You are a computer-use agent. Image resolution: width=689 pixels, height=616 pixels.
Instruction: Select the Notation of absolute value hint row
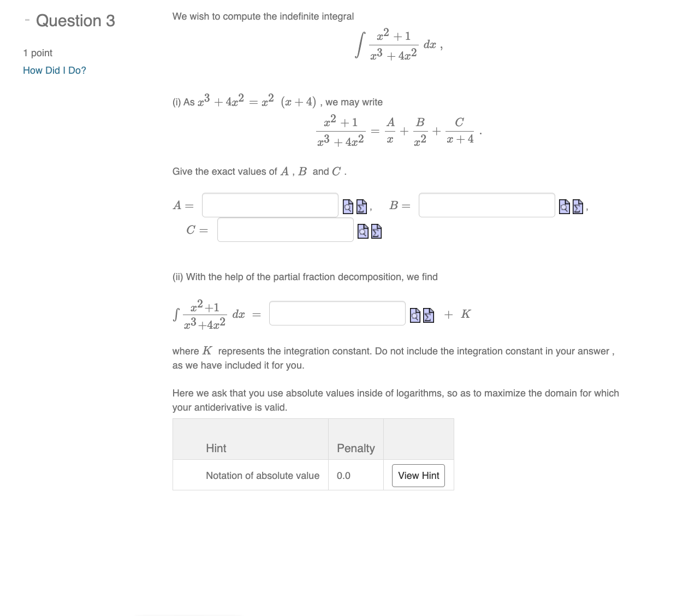[263, 475]
